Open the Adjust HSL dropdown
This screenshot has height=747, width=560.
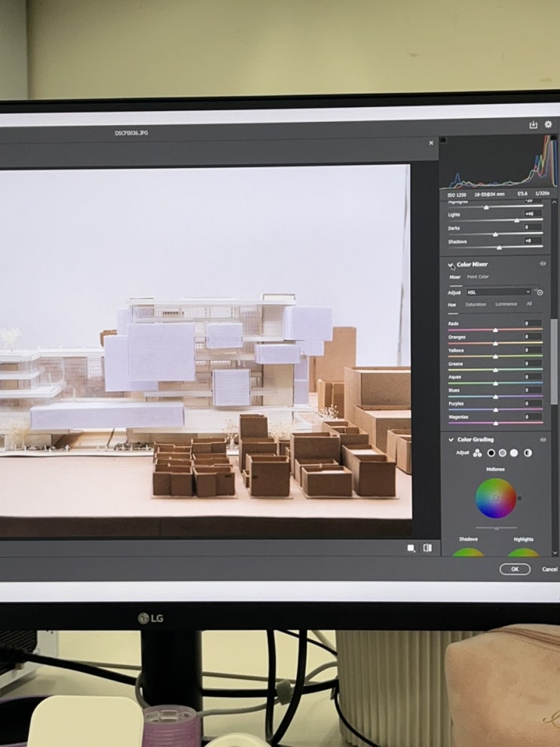(x=498, y=292)
